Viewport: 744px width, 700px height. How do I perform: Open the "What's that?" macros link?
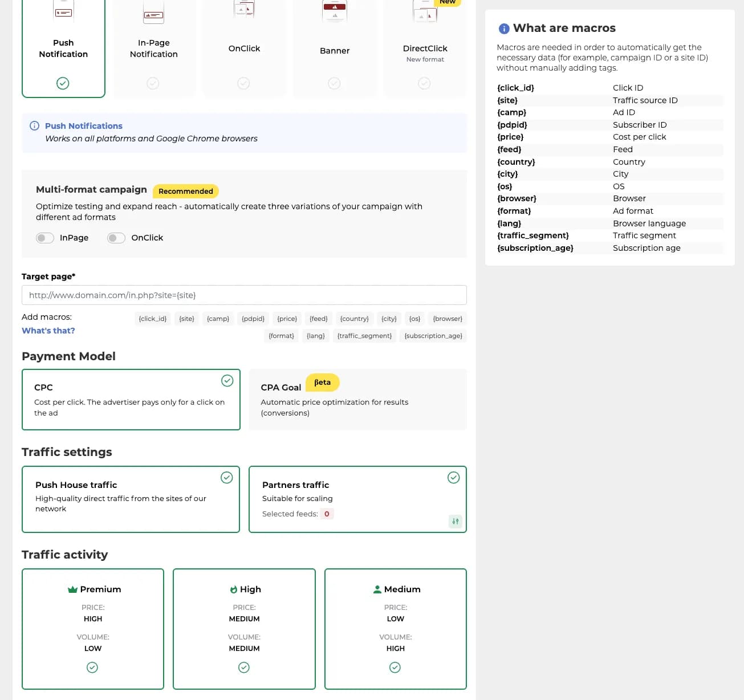48,331
